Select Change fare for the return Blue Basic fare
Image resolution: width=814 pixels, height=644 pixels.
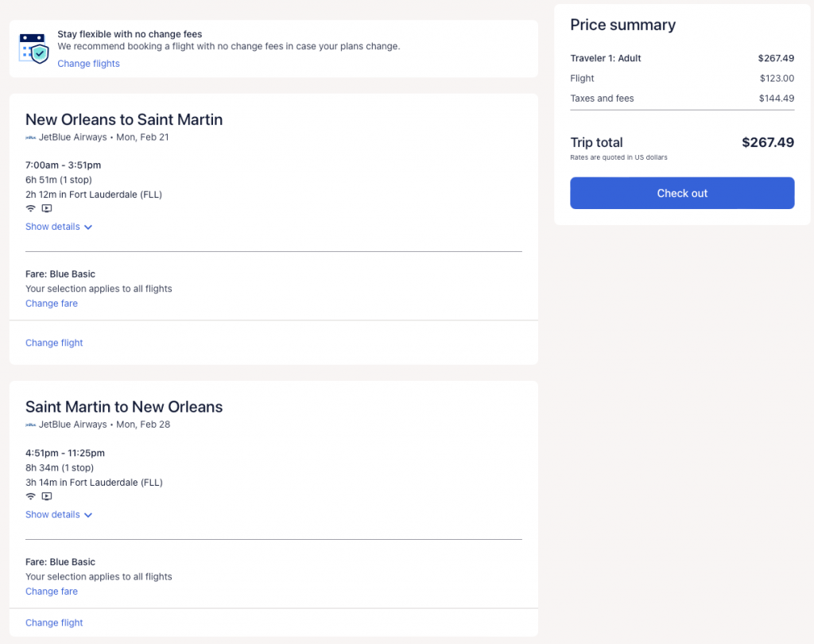coord(52,592)
